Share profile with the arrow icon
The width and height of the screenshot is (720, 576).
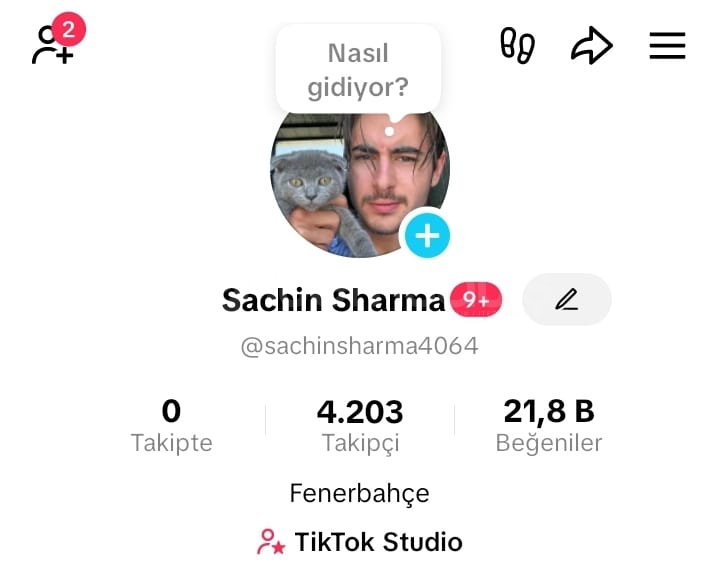591,45
